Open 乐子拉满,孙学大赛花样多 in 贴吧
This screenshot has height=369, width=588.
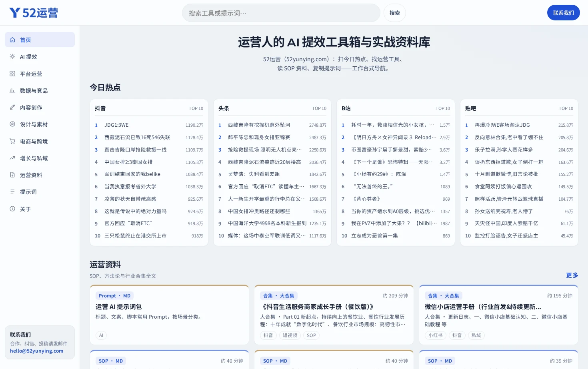(x=519, y=150)
